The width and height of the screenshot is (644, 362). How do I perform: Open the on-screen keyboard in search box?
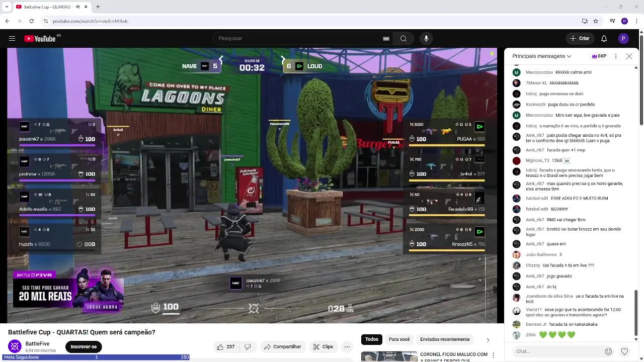coord(386,39)
